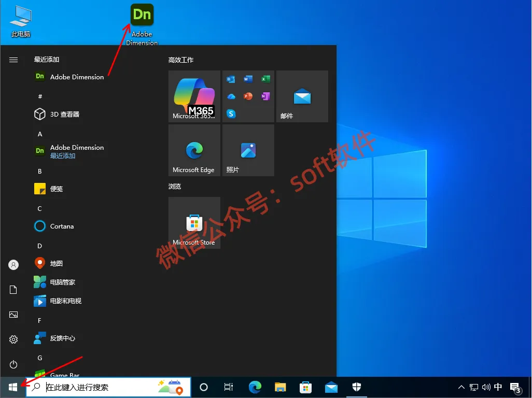The image size is (532, 398).
Task: Click letter header F in app list
Action: coord(39,320)
